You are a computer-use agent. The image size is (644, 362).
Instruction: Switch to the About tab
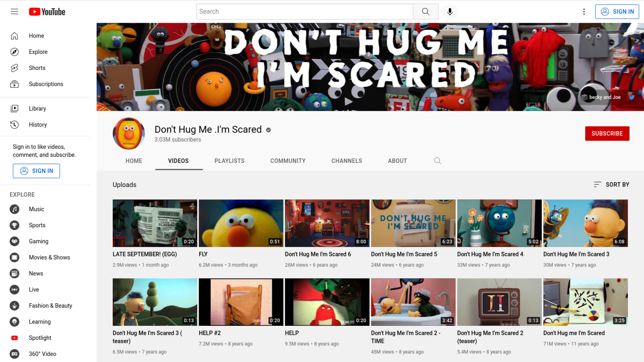click(397, 161)
